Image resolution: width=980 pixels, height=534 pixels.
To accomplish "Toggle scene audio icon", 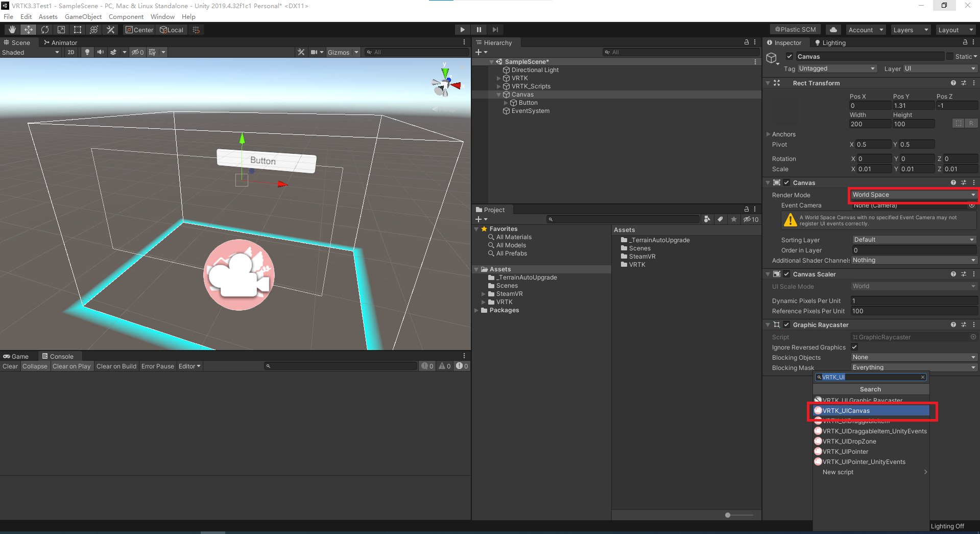I will pyautogui.click(x=101, y=52).
